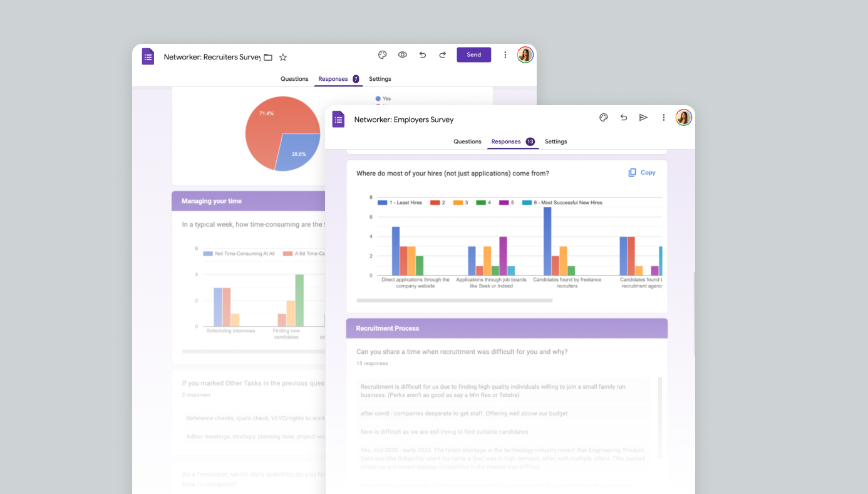Viewport: 868px width, 494px height.
Task: Click 'Networker: Employers Survey' form title
Action: 404,120
